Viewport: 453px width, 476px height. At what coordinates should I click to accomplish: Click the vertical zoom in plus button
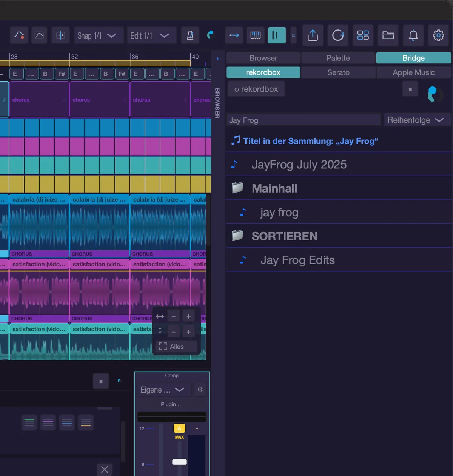pos(188,332)
